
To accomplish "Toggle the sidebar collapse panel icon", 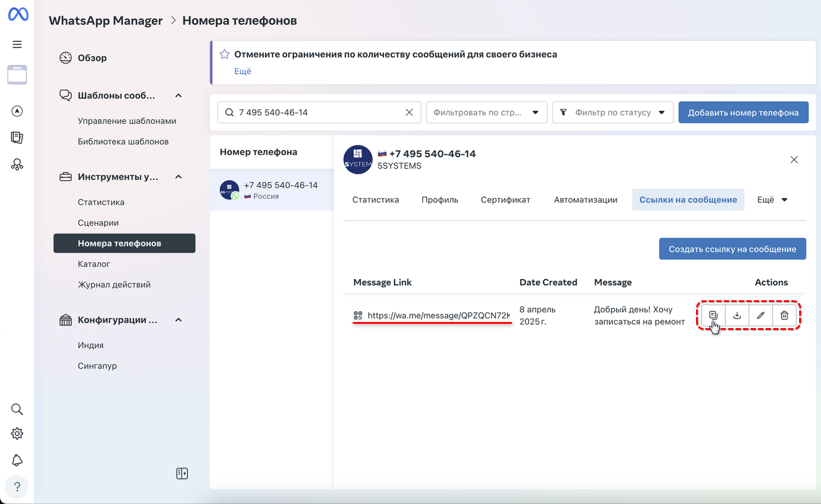I will coord(182,474).
